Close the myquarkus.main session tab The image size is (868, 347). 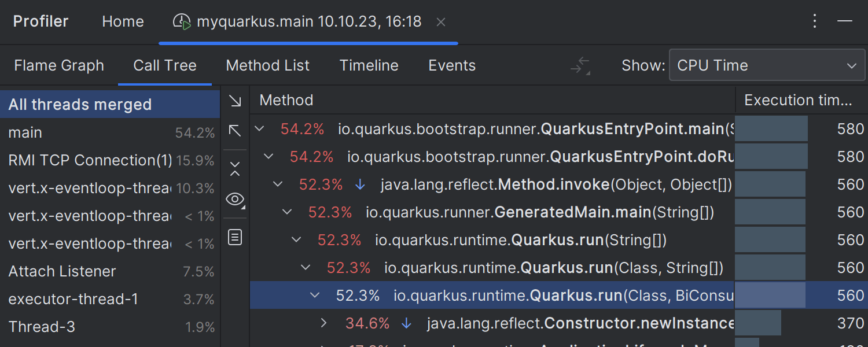440,21
